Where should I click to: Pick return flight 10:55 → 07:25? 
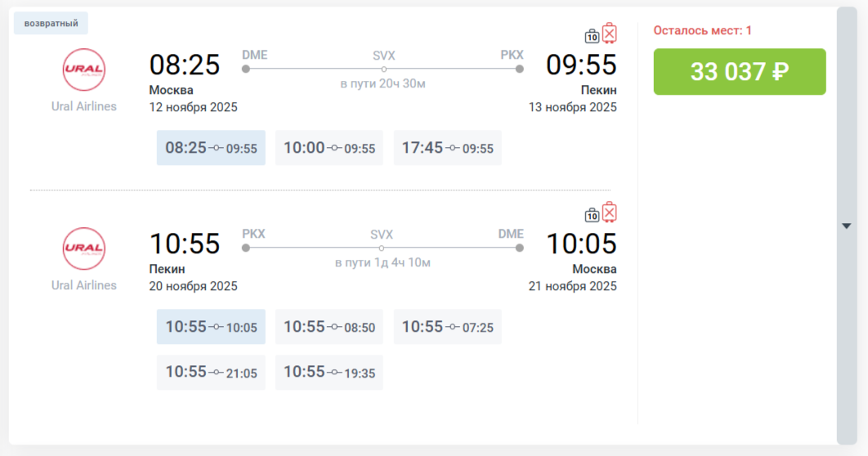[x=447, y=327]
